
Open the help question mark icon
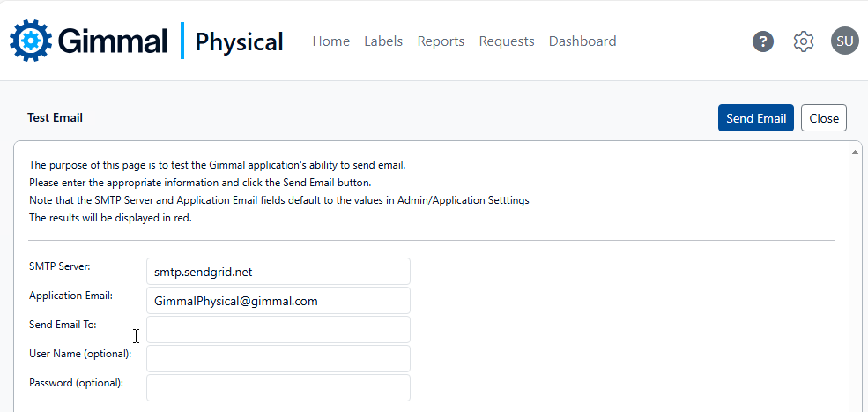click(763, 41)
